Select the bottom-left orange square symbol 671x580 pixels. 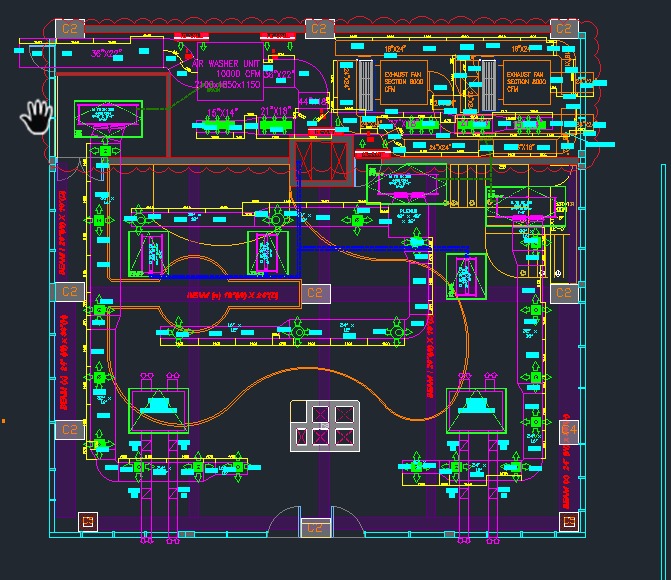coord(87,520)
